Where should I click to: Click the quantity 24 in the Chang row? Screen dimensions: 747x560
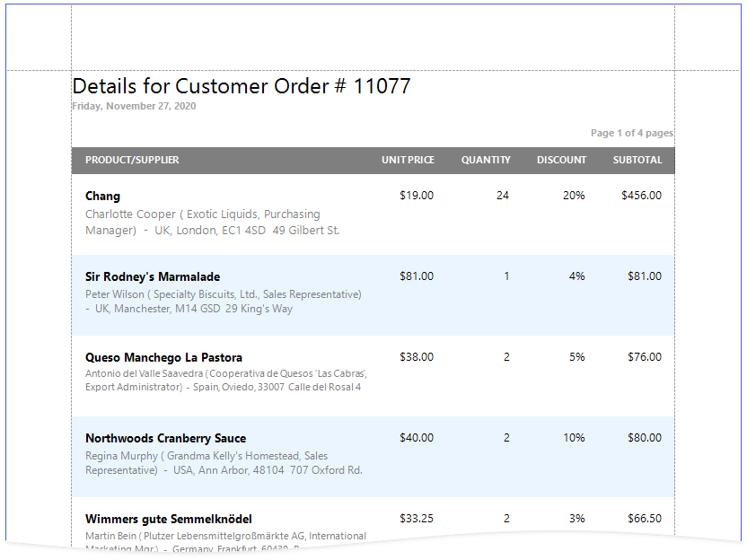coord(503,196)
